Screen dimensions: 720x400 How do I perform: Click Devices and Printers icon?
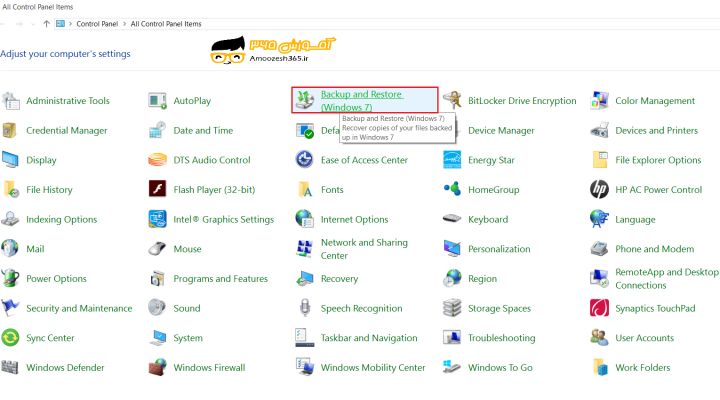(x=599, y=130)
